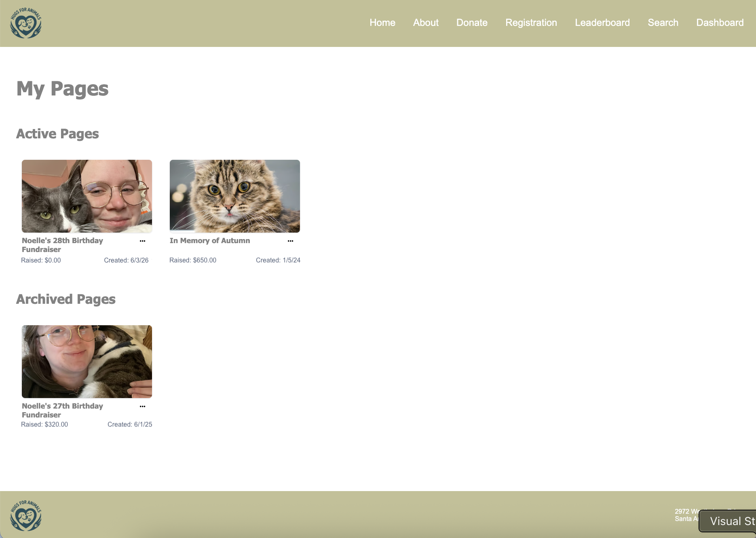Open Noelle's 28th Birthday Fundraiser photo
The width and height of the screenshot is (756, 538).
pyautogui.click(x=87, y=196)
